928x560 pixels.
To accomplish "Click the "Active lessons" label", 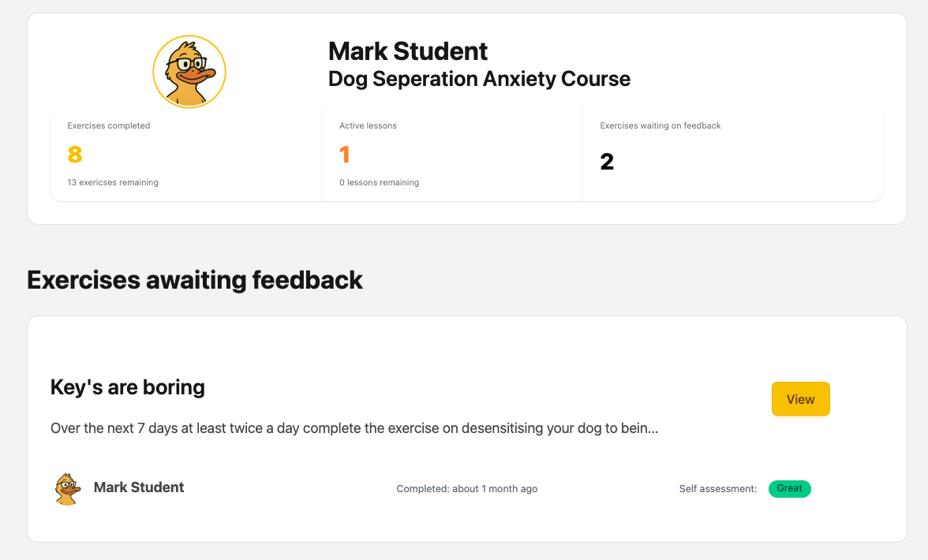I will [368, 125].
